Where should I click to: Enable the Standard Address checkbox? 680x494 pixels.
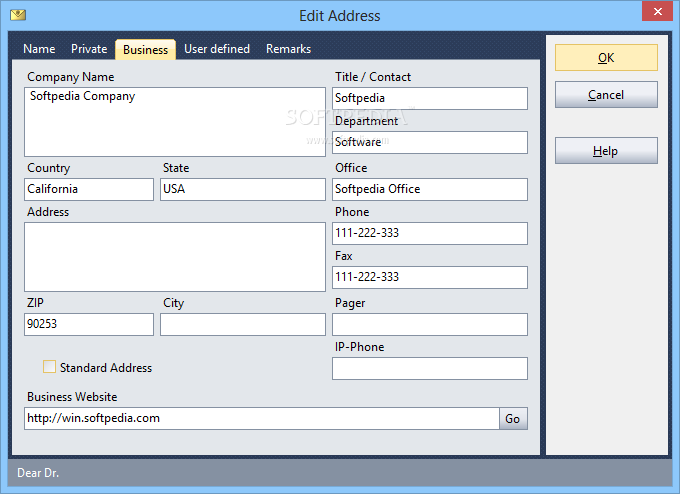(x=49, y=367)
